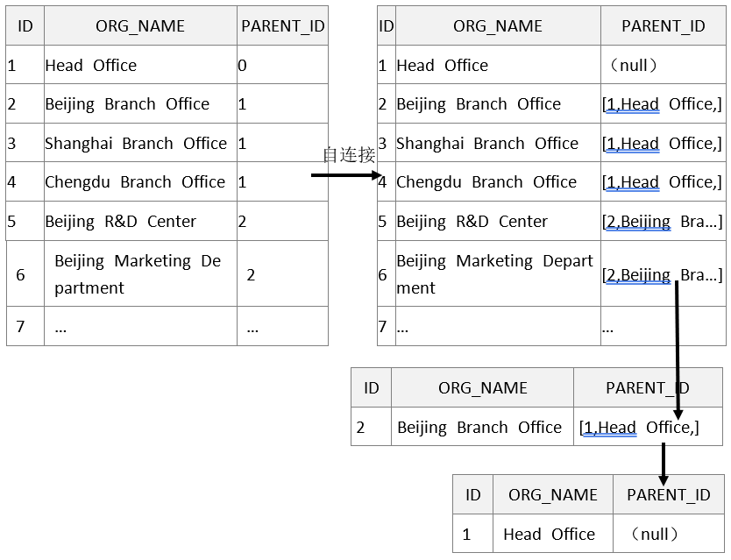This screenshot has width=731, height=560.
Task: Select Shanghai Branch Office in the left table
Action: point(136,144)
